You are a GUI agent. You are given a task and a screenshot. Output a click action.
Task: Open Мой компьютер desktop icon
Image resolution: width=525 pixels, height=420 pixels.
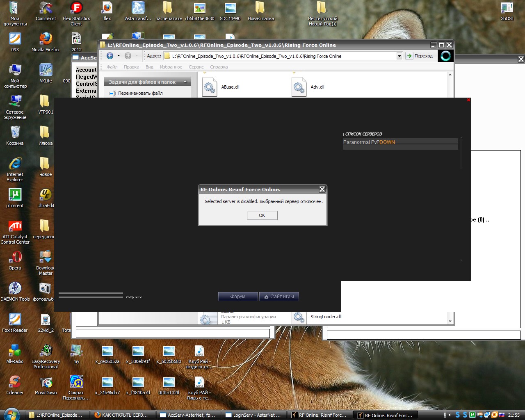click(15, 76)
